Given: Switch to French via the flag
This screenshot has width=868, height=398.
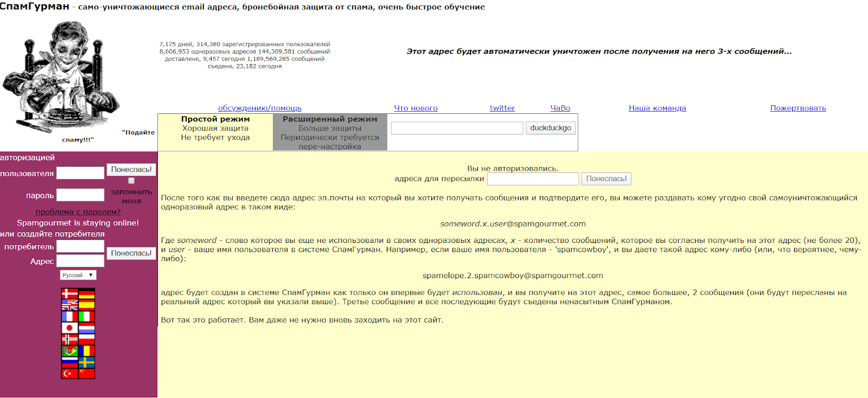Looking at the screenshot, I should coord(70,316).
